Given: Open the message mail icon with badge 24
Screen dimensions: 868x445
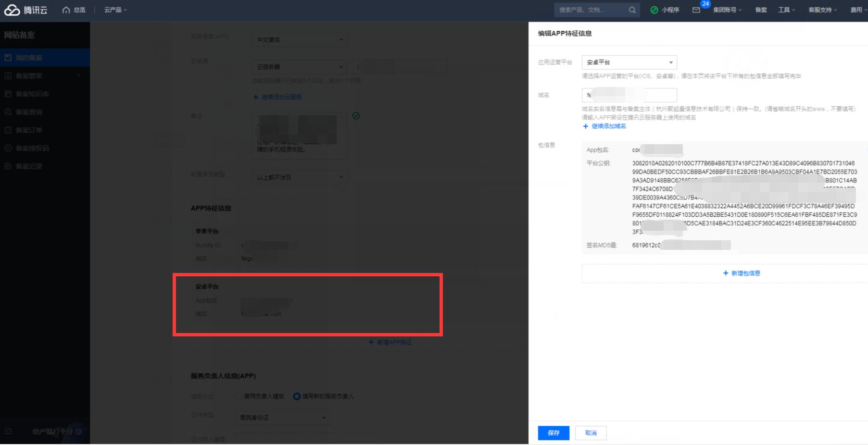Looking at the screenshot, I should click(696, 10).
